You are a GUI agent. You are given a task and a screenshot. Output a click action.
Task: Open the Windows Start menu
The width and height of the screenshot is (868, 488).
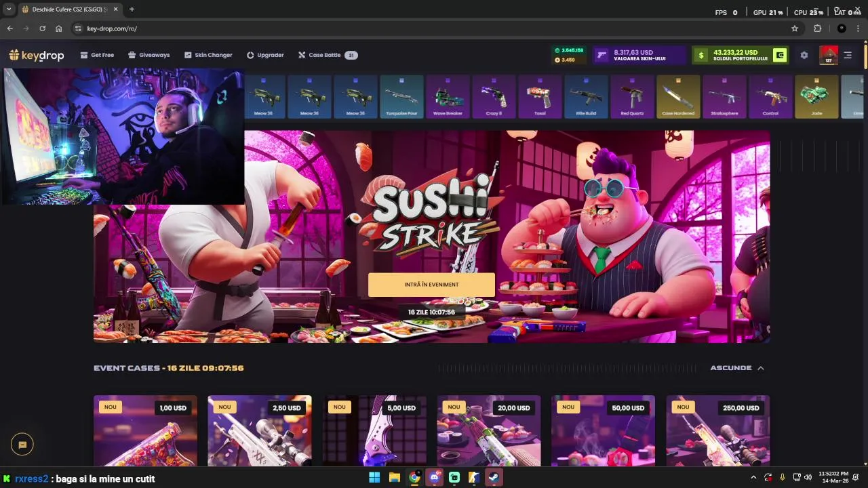click(x=374, y=478)
